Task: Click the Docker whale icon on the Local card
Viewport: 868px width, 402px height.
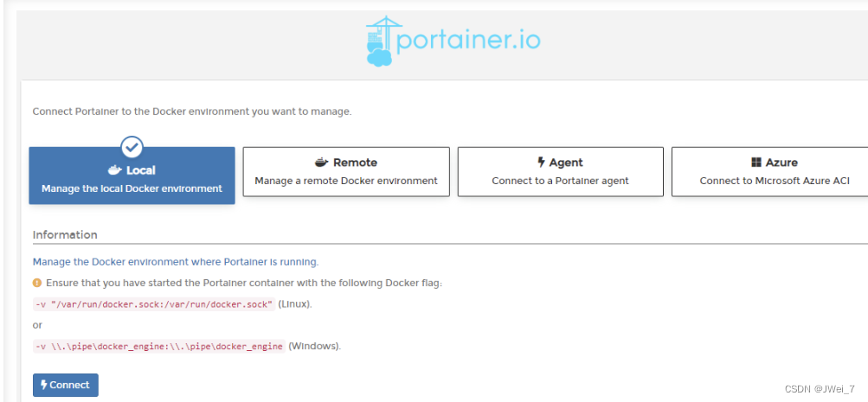Action: (x=115, y=170)
